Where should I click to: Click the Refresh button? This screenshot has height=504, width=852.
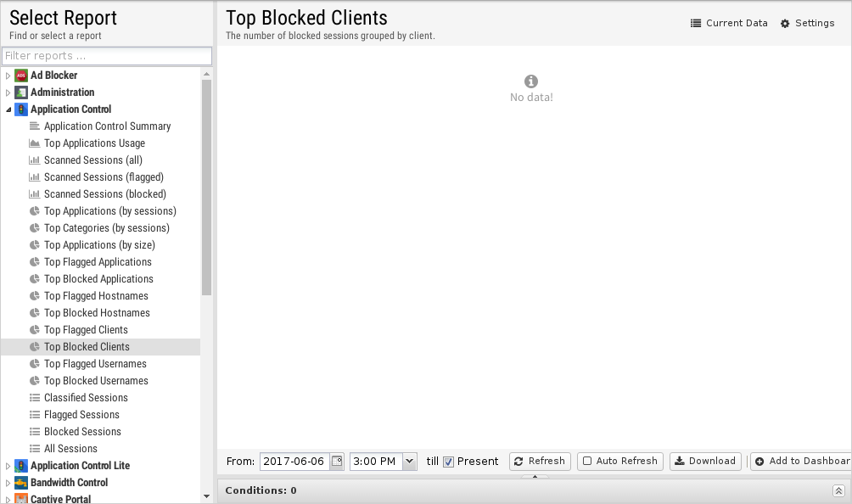[540, 461]
